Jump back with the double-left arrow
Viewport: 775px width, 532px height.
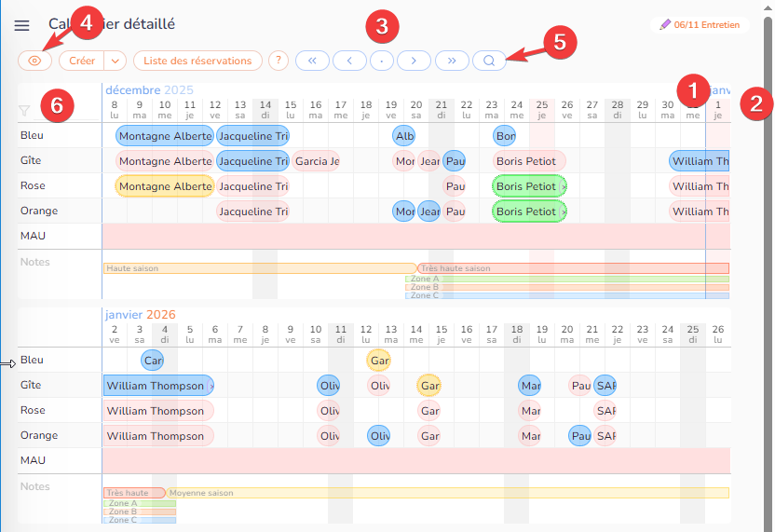tap(312, 61)
